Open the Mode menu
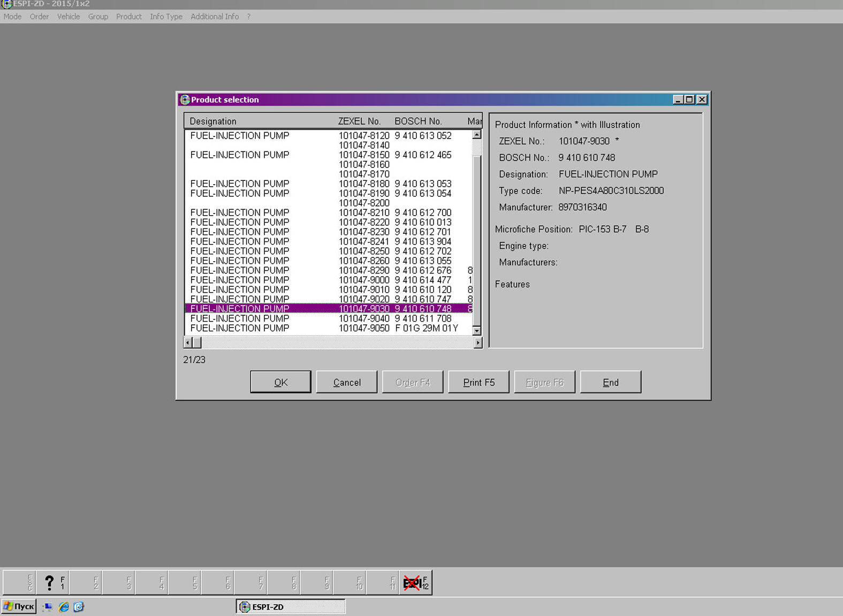 [12, 17]
